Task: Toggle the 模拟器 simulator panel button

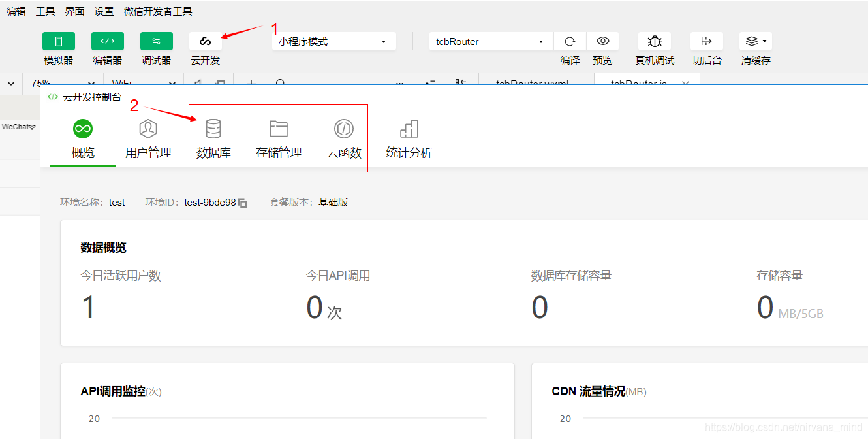Action: pyautogui.click(x=59, y=41)
